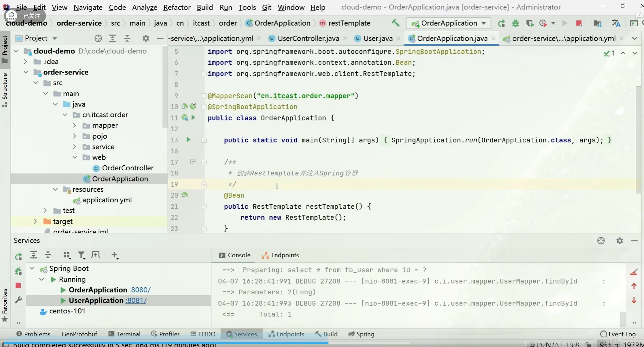The image size is (644, 347).
Task: Click the Add service plus icon
Action: point(115,255)
